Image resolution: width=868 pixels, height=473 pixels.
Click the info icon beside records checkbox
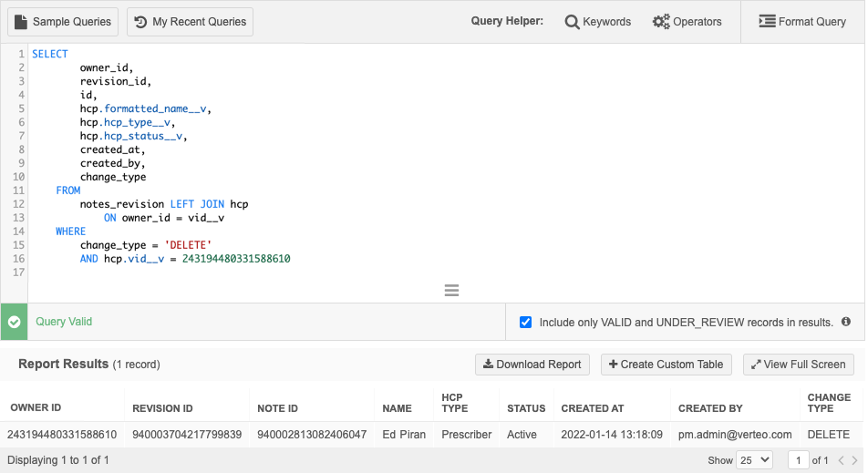coord(846,322)
